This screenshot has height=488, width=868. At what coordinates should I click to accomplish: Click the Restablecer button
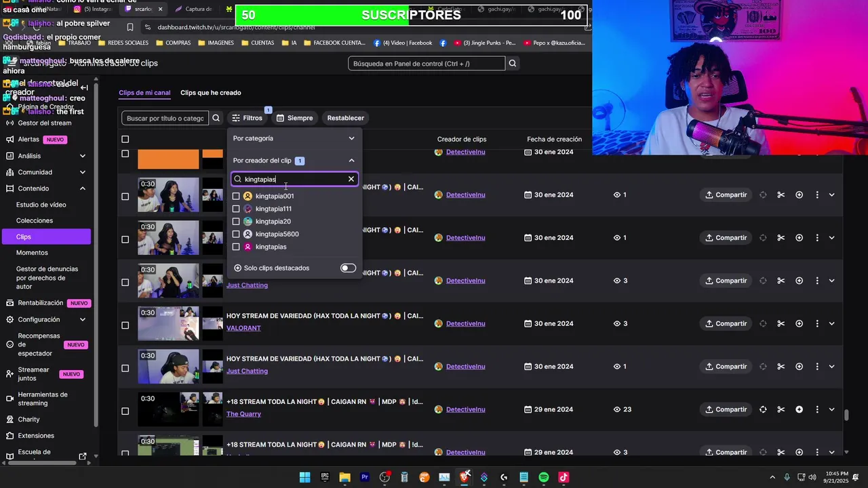point(346,118)
